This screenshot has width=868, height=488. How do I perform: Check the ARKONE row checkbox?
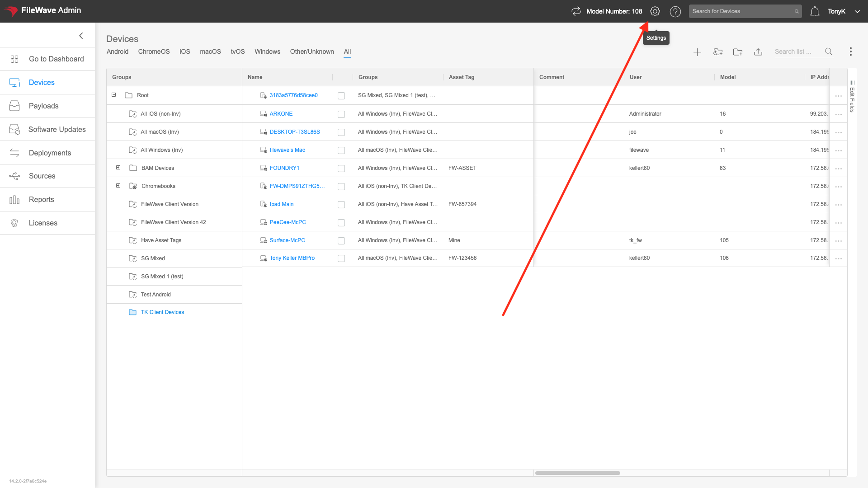(x=341, y=114)
